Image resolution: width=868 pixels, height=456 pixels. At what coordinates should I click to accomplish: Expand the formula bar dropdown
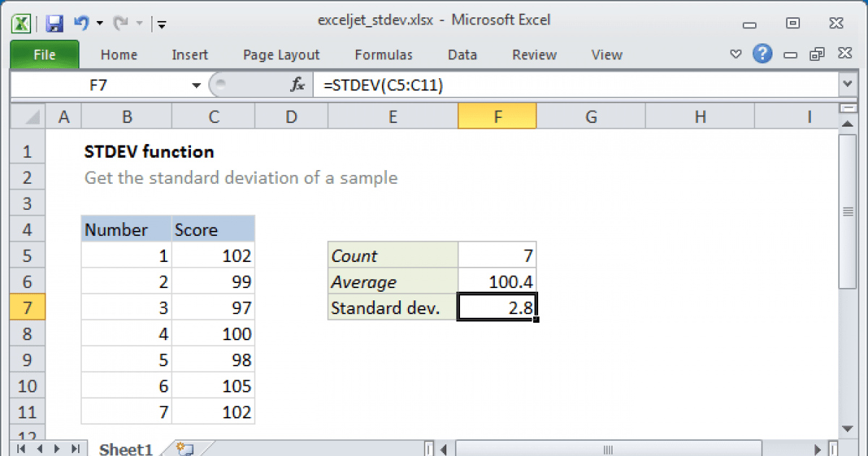point(846,84)
